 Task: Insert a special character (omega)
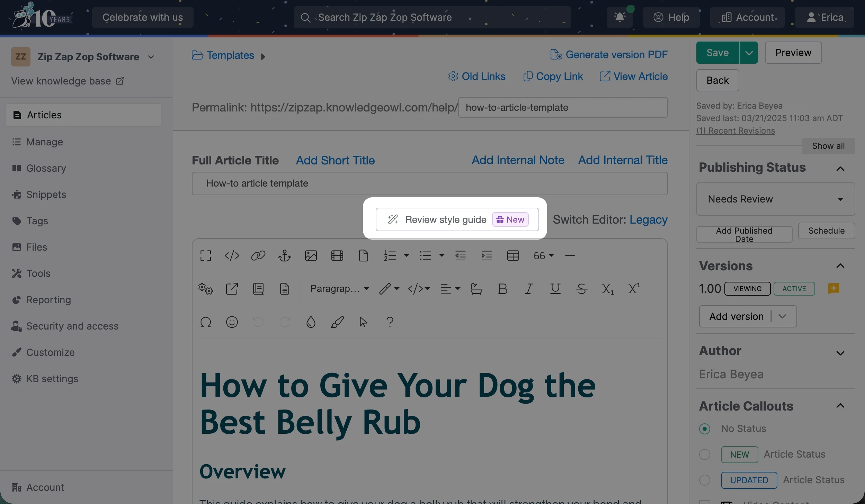[x=206, y=322]
